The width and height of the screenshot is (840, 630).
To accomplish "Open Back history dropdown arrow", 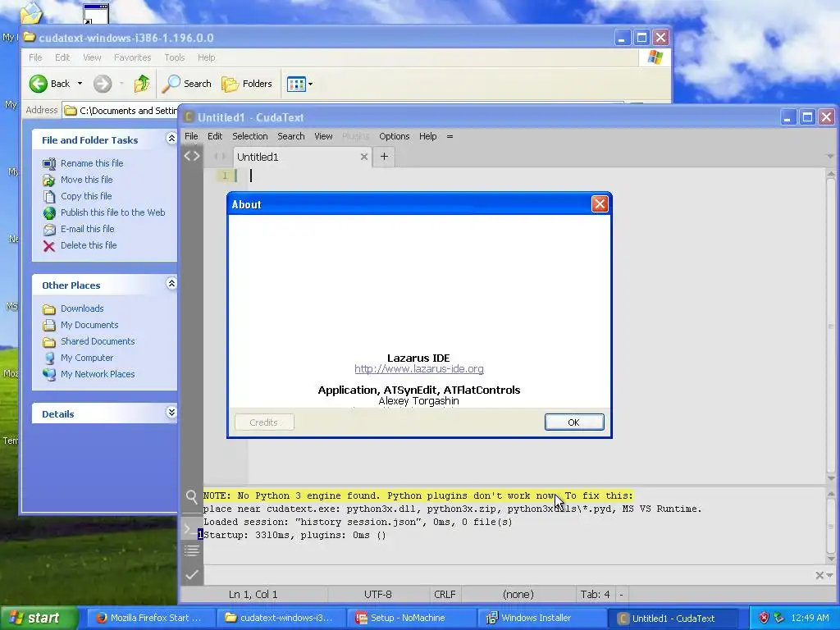I will [80, 84].
